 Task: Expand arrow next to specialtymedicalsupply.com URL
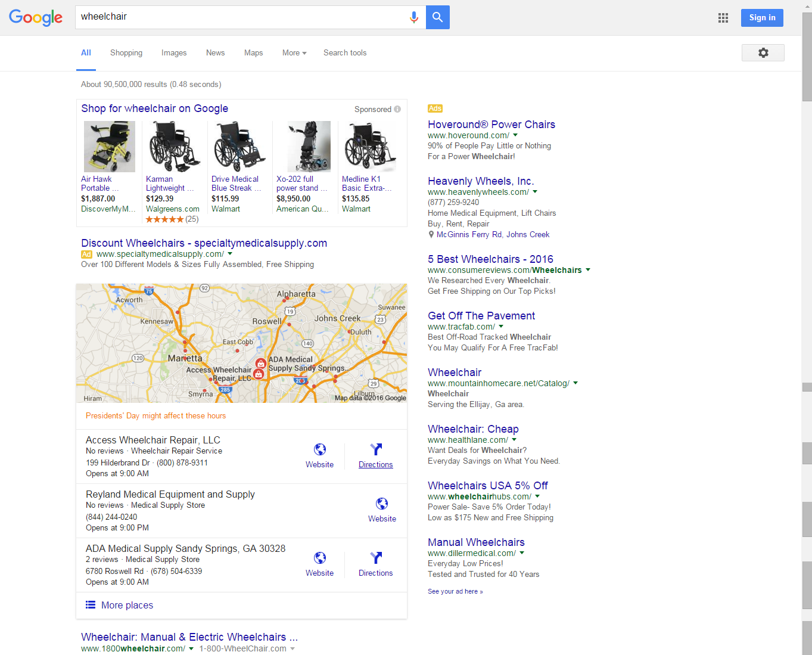(230, 254)
